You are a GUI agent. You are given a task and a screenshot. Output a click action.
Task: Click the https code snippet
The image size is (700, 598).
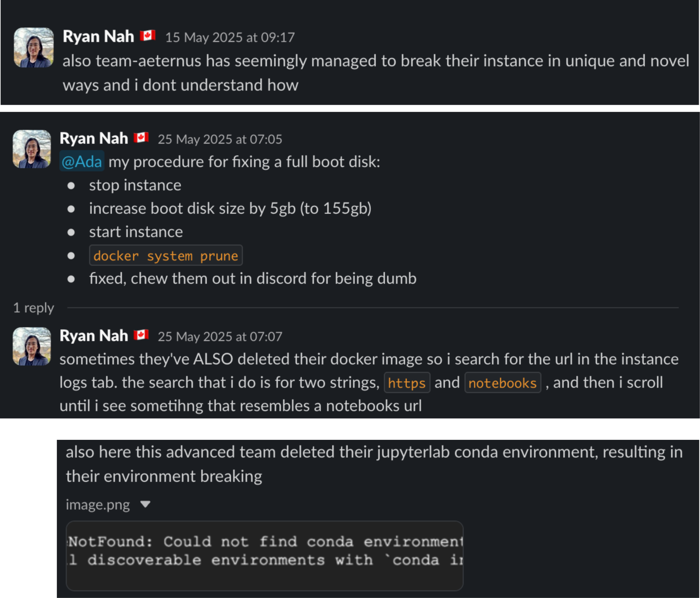[407, 383]
